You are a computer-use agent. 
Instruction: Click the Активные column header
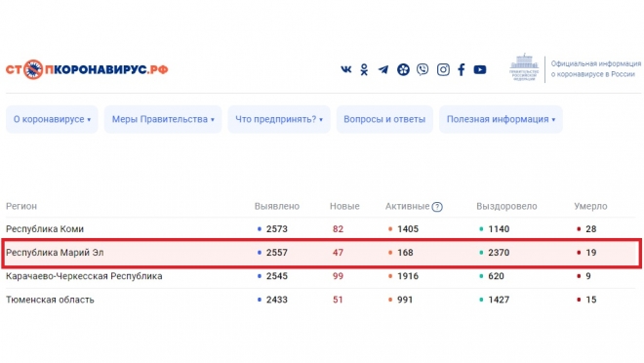[407, 206]
